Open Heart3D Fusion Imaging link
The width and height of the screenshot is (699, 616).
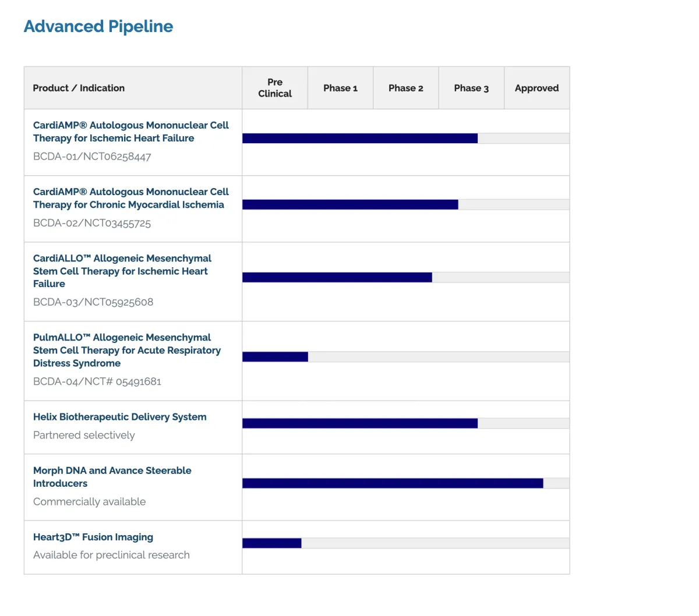93,537
